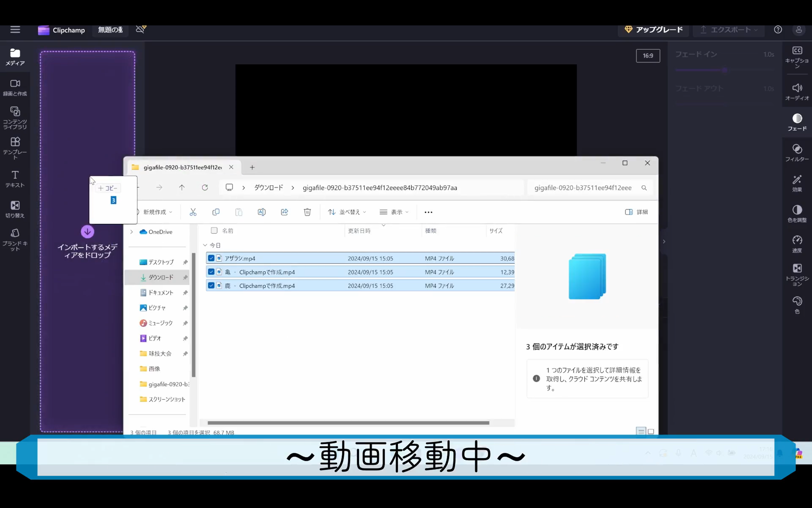Uncheck the アザラシ.mp4 file checkbox
Viewport: 812px width, 508px height.
click(211, 258)
